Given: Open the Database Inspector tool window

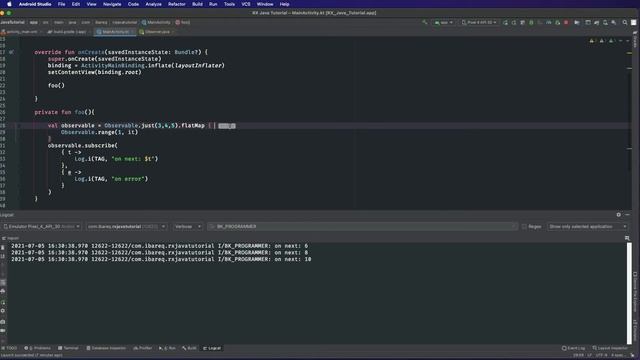Looking at the screenshot, I should pyautogui.click(x=106, y=348).
